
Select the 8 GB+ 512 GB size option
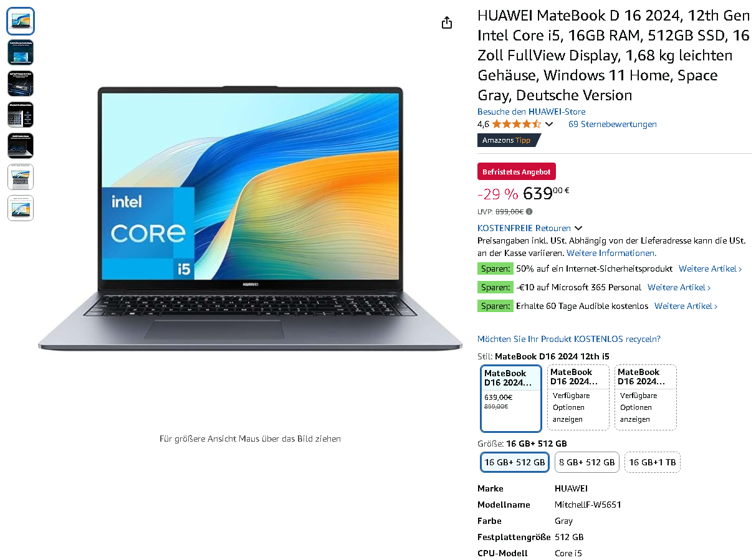(x=587, y=462)
